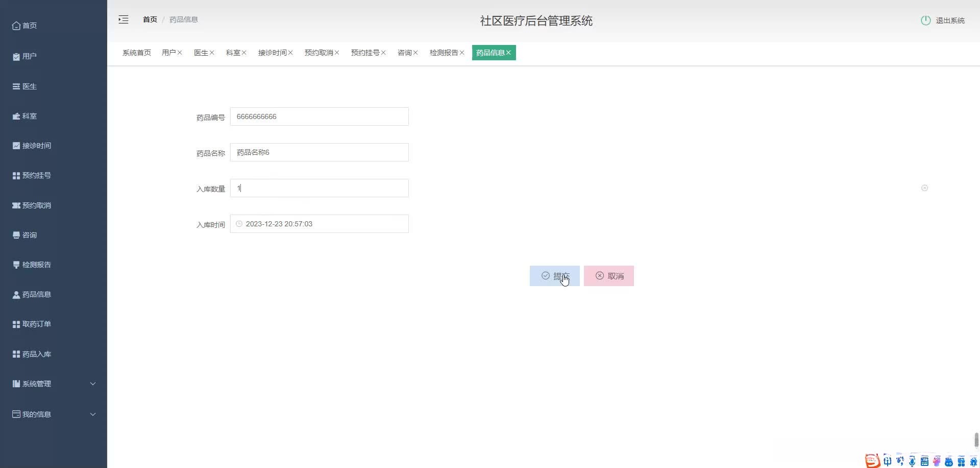Click the 取消 cancel button
This screenshot has height=468, width=980.
[608, 275]
